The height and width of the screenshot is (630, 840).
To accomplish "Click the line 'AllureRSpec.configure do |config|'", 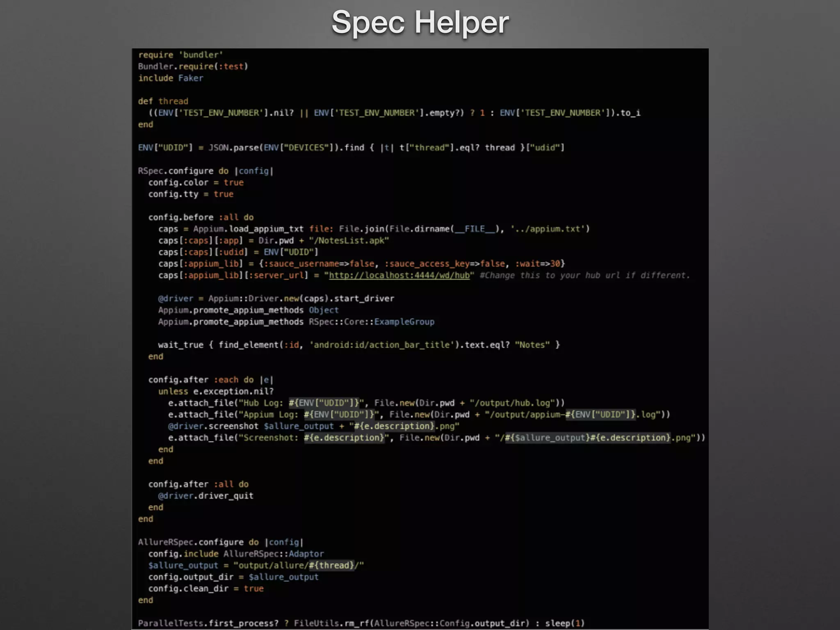I will (221, 542).
